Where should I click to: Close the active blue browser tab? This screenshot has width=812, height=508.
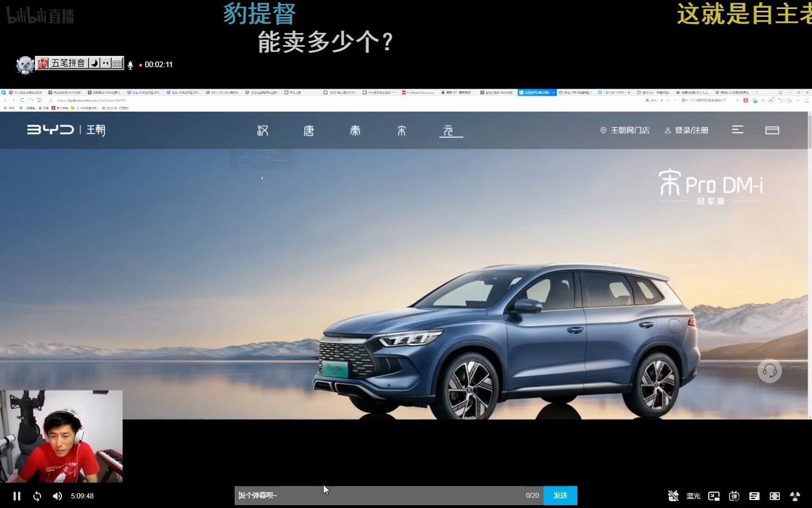pyautogui.click(x=554, y=93)
